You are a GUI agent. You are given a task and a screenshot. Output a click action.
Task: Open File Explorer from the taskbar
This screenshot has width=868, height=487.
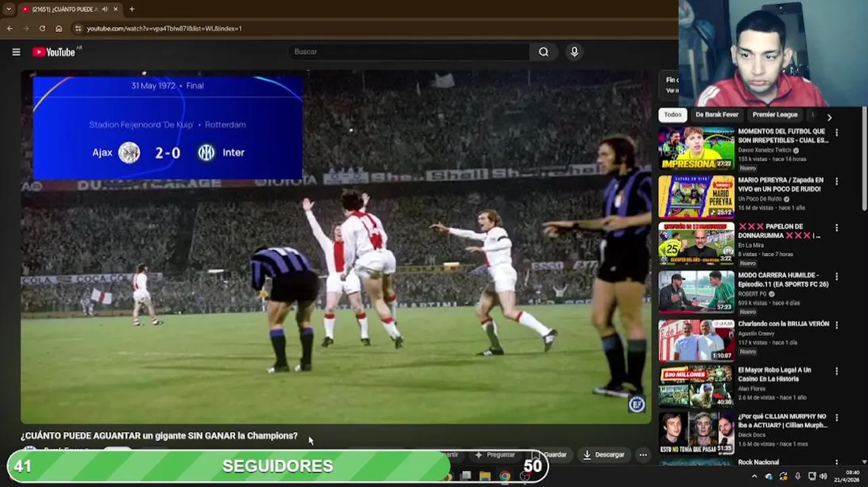[x=485, y=476]
